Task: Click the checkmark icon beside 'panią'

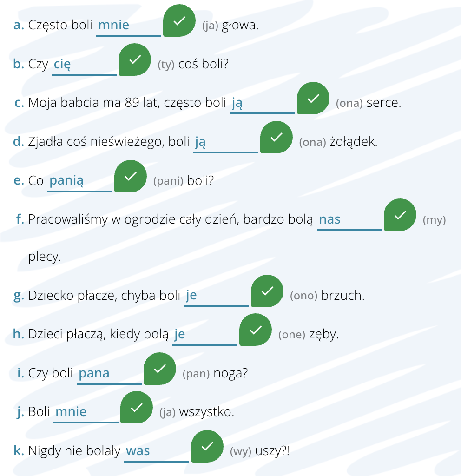Action: [131, 176]
